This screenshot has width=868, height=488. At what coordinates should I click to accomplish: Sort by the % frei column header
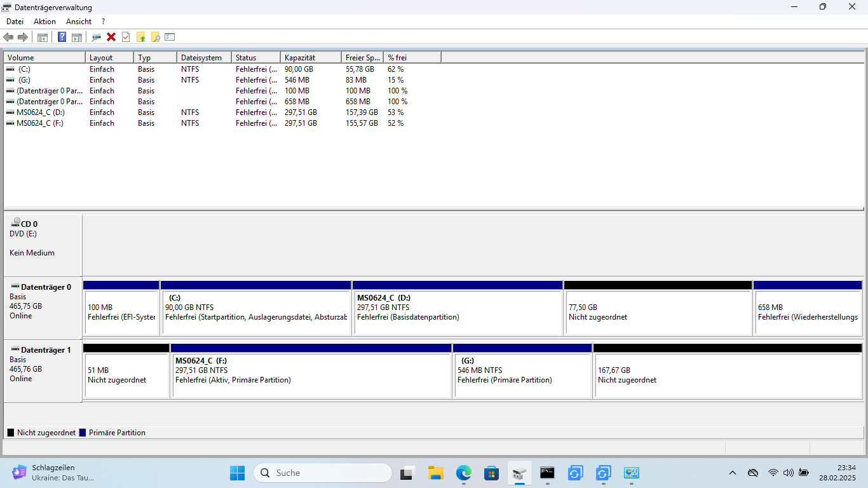412,57
